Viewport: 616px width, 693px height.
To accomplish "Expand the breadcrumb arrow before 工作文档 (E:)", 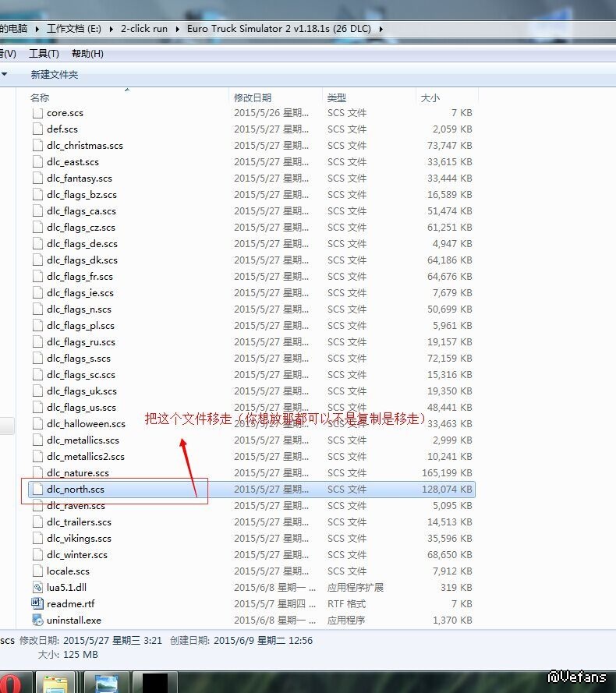I will coord(37,29).
